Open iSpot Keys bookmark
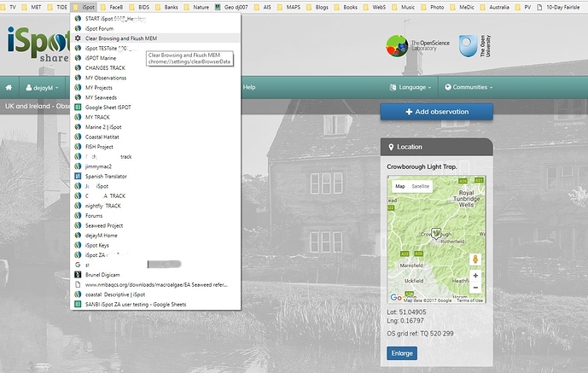 pos(155,245)
